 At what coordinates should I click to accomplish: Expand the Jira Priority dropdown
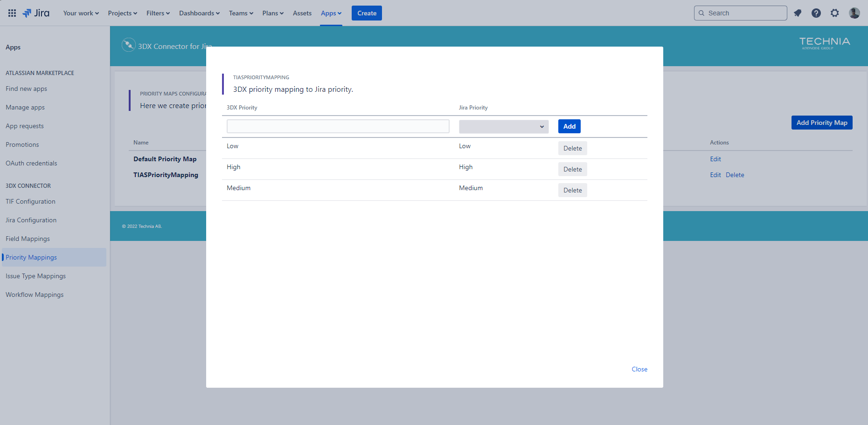(x=503, y=127)
